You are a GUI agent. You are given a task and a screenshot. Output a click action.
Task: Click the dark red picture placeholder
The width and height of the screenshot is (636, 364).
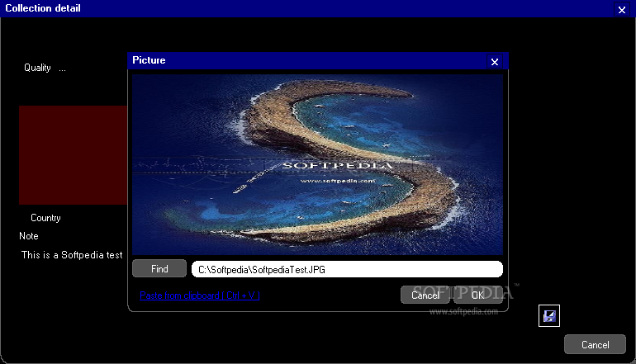[73, 155]
